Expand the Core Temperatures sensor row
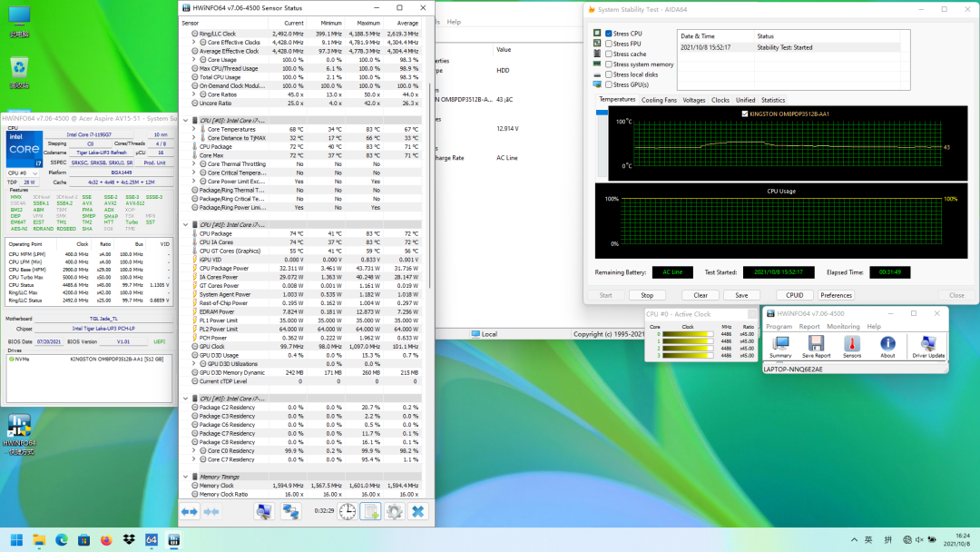This screenshot has height=552, width=980. pyautogui.click(x=193, y=129)
